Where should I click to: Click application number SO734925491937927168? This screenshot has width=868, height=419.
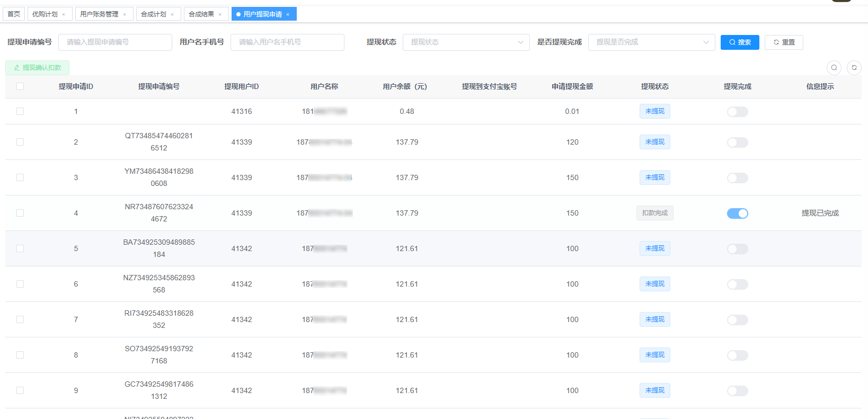pos(159,355)
